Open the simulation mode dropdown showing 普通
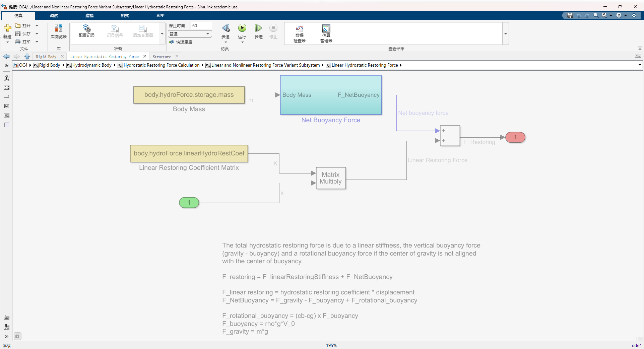Image resolution: width=644 pixels, height=349 pixels. click(190, 33)
